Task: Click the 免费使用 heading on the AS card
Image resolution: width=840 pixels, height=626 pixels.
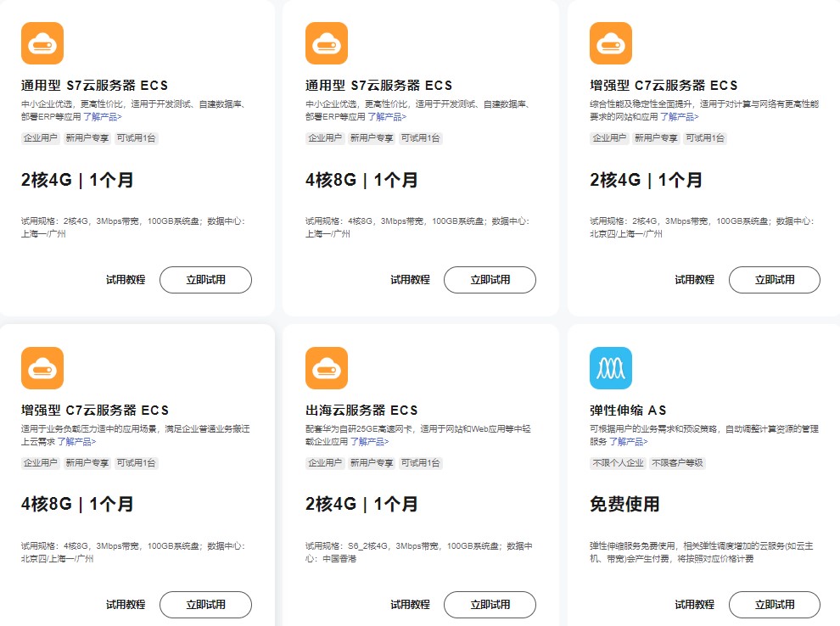Action: [624, 504]
